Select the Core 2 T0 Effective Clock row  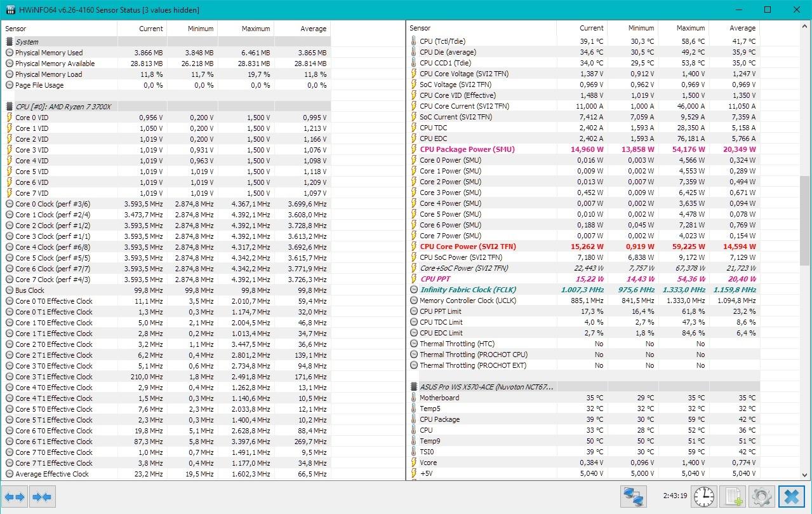[166, 344]
